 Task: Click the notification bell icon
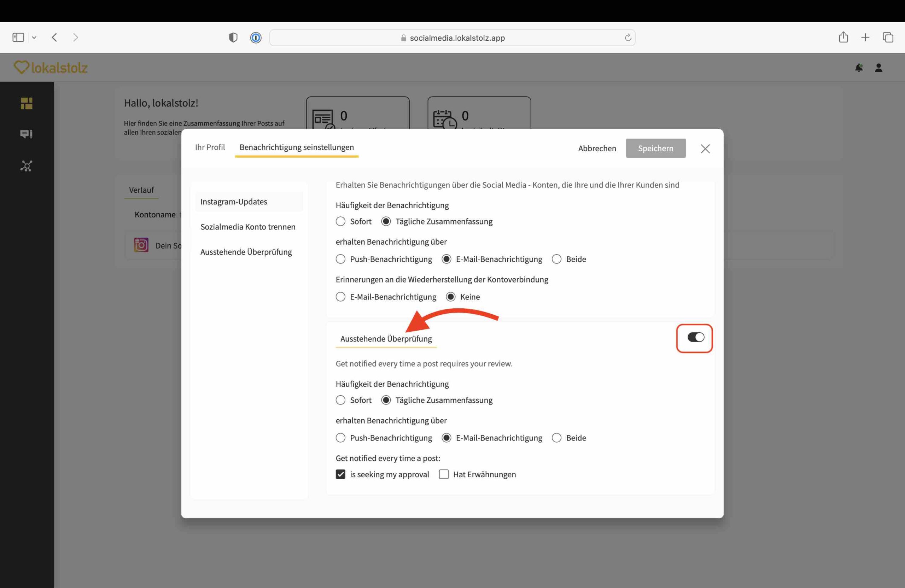coord(859,68)
